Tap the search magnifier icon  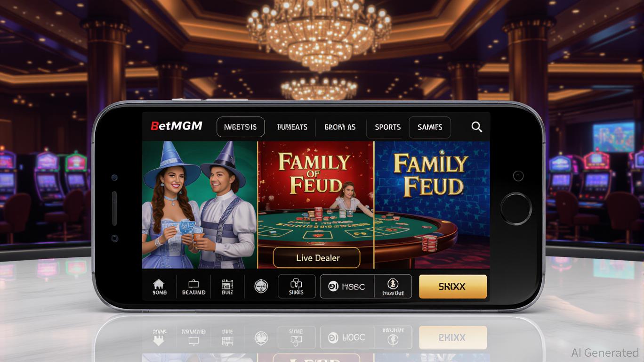476,127
